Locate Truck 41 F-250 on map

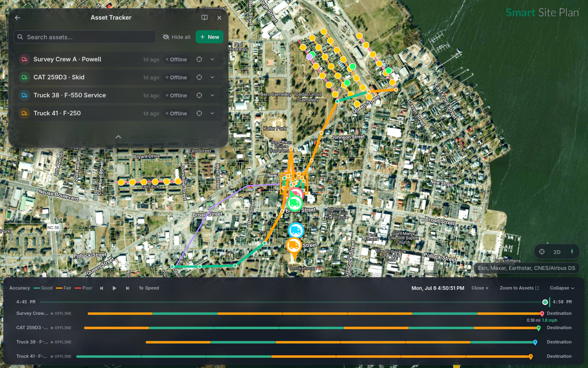(199, 113)
